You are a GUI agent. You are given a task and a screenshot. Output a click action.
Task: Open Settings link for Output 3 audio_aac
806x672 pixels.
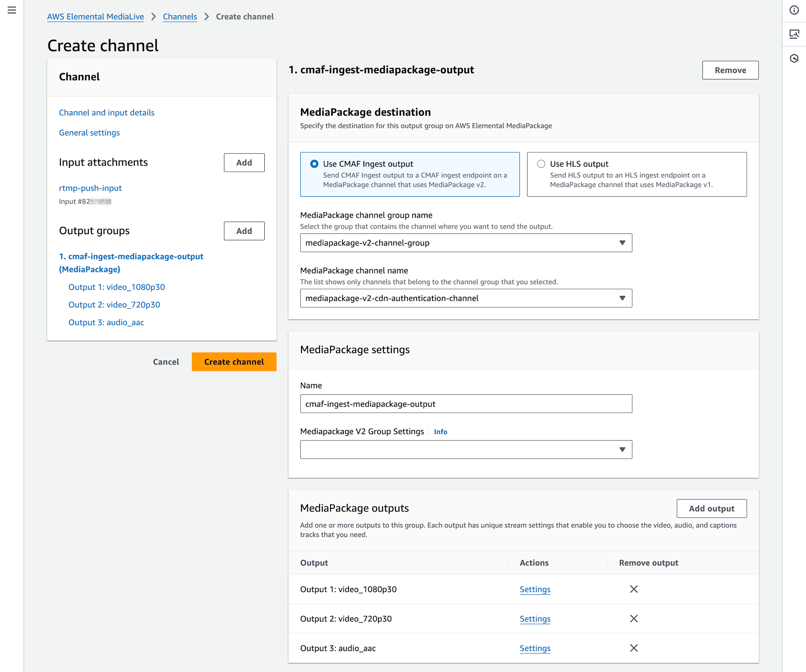[535, 648]
